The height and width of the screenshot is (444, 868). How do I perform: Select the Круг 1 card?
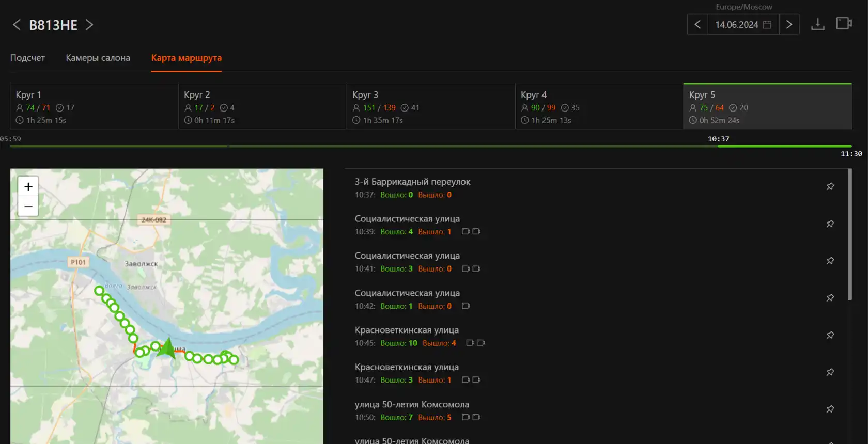[x=94, y=106]
